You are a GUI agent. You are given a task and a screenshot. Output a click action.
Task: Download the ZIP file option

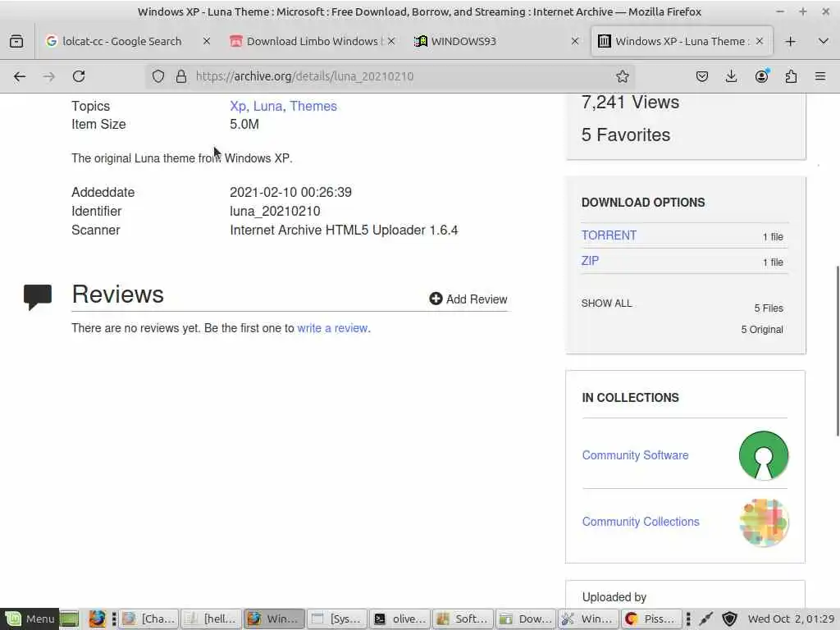590,261
